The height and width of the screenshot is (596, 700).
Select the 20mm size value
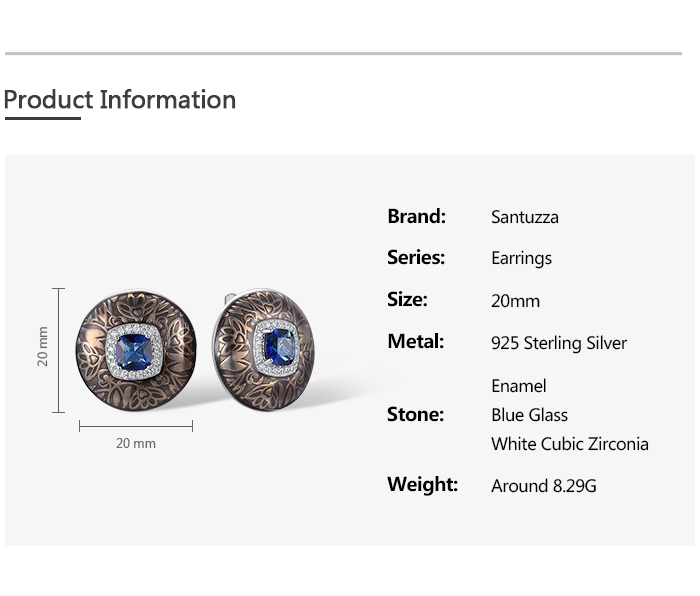(x=515, y=301)
